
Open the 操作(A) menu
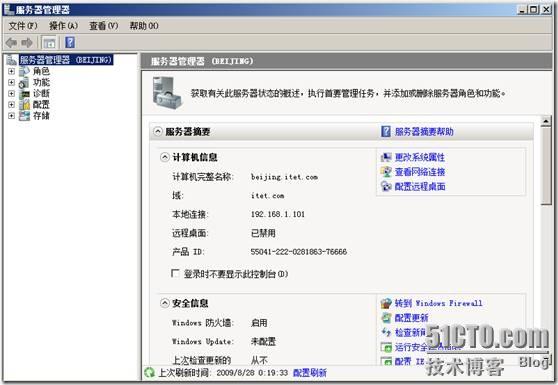tap(63, 26)
